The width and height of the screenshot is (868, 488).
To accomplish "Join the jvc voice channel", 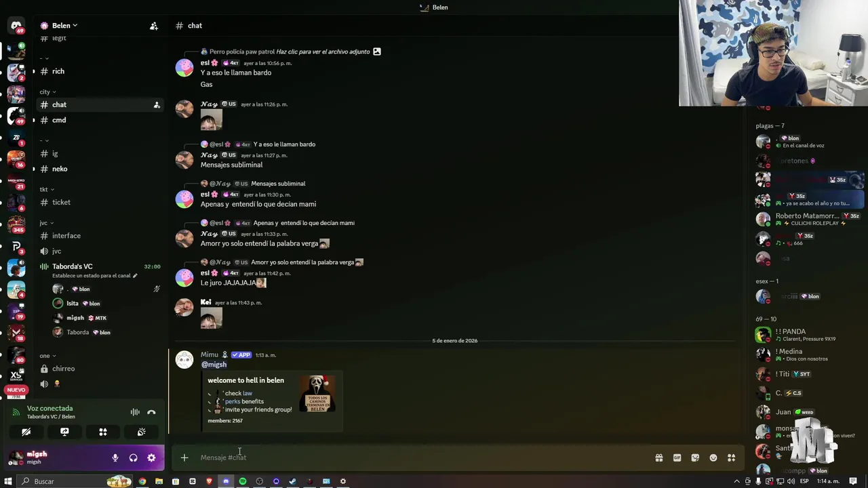I will pyautogui.click(x=100, y=251).
